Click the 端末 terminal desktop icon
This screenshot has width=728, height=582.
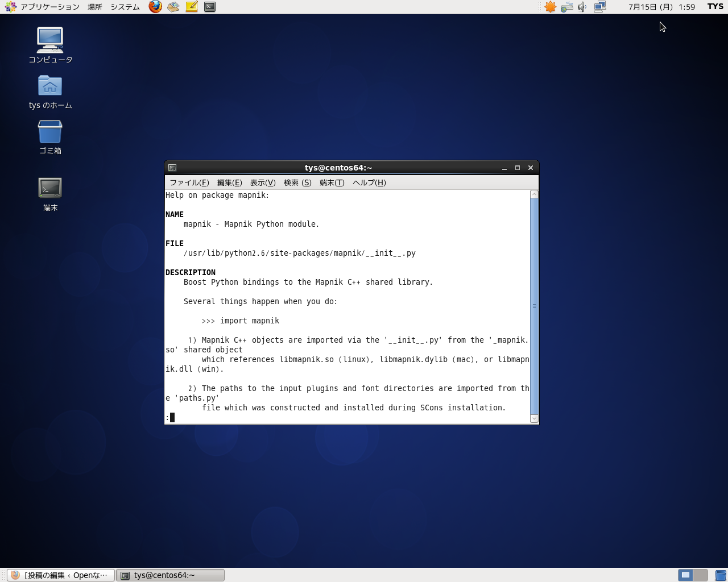click(50, 188)
